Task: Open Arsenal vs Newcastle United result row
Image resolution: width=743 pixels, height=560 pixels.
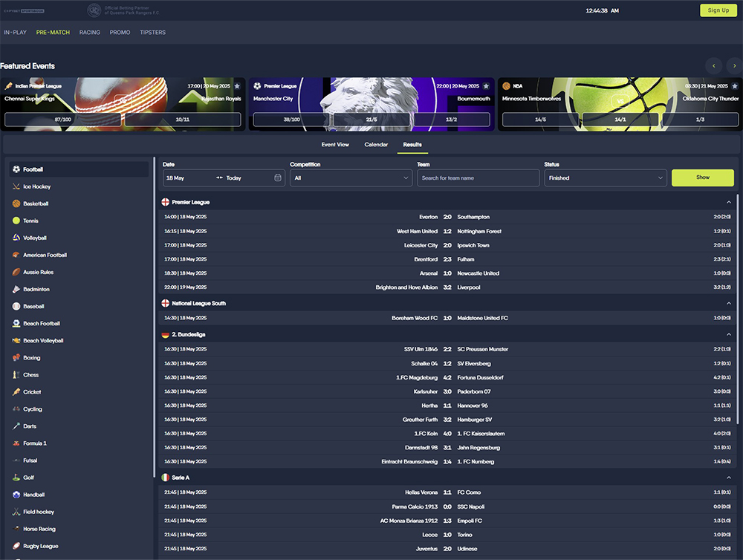Action: 447,273
